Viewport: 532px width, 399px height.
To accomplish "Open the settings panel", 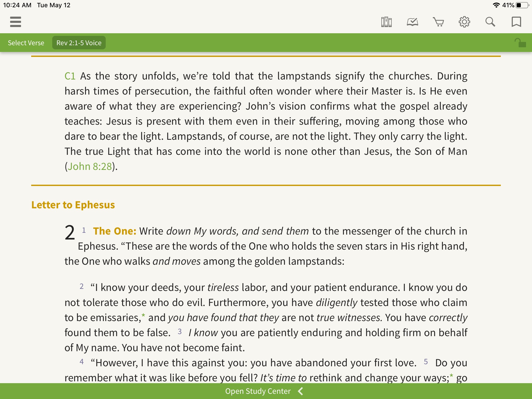I will (x=464, y=22).
